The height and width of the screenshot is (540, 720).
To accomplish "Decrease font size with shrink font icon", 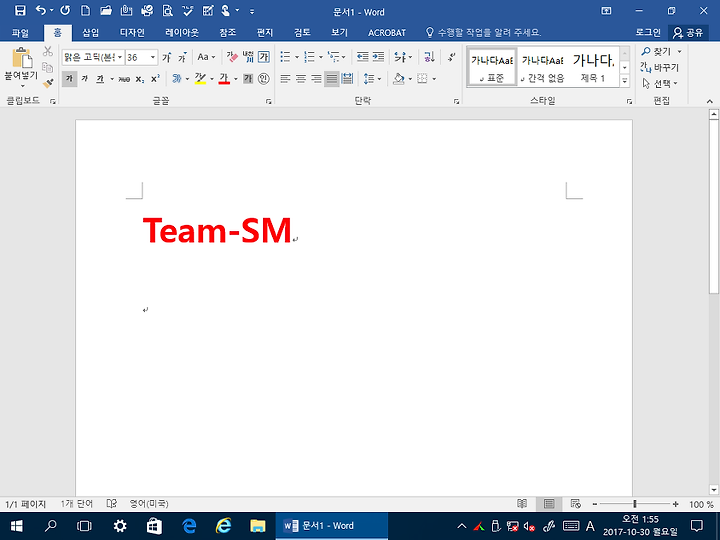I will (183, 57).
